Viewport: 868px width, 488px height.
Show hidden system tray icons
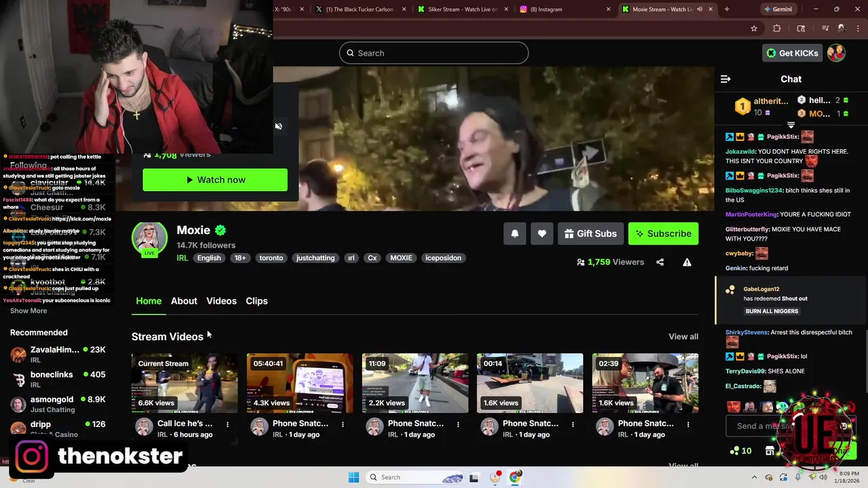pos(754,477)
